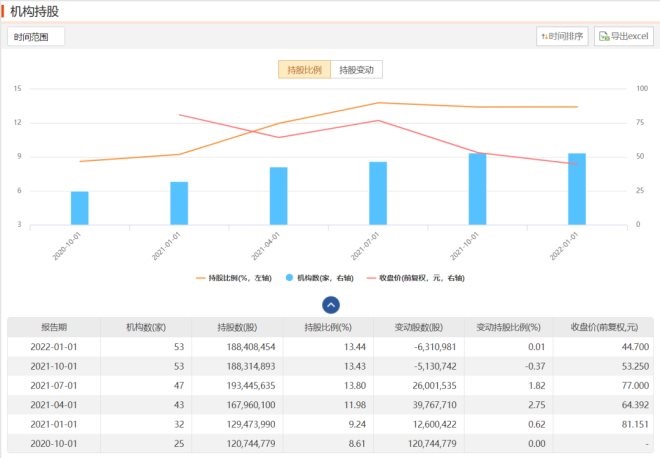Export the data with 导出excel
The width and height of the screenshot is (660, 458).
623,37
